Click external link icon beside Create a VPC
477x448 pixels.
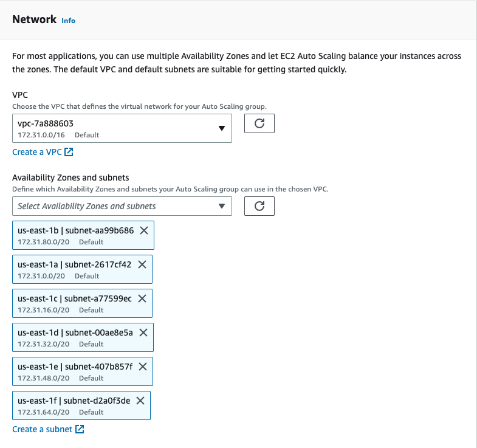(x=69, y=152)
